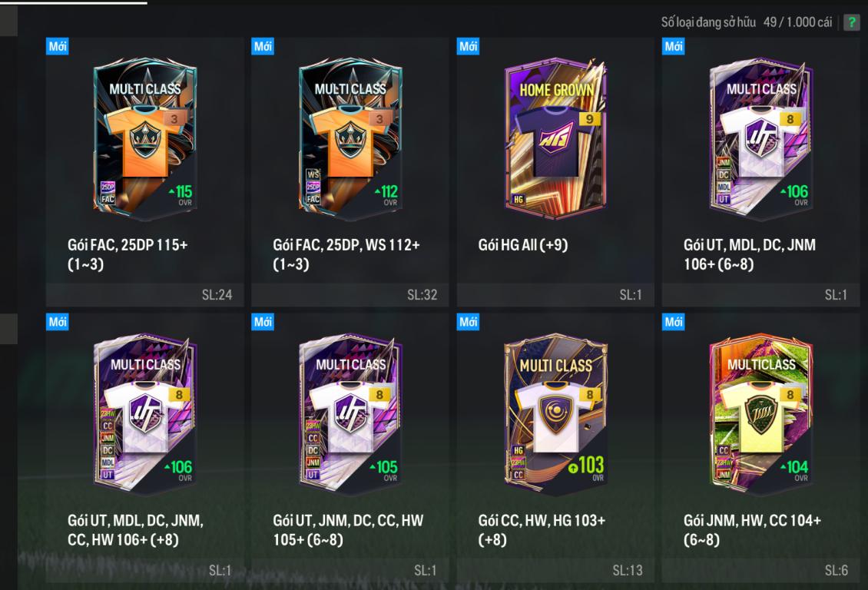Pick the orange JNM, HW, CC 104+ pack card
Screen dimensions: 868x590
[x=760, y=448]
